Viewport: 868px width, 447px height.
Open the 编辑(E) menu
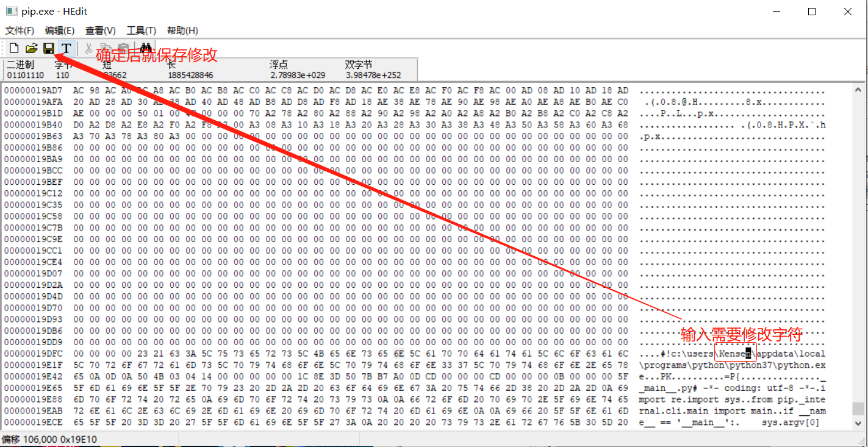[60, 30]
